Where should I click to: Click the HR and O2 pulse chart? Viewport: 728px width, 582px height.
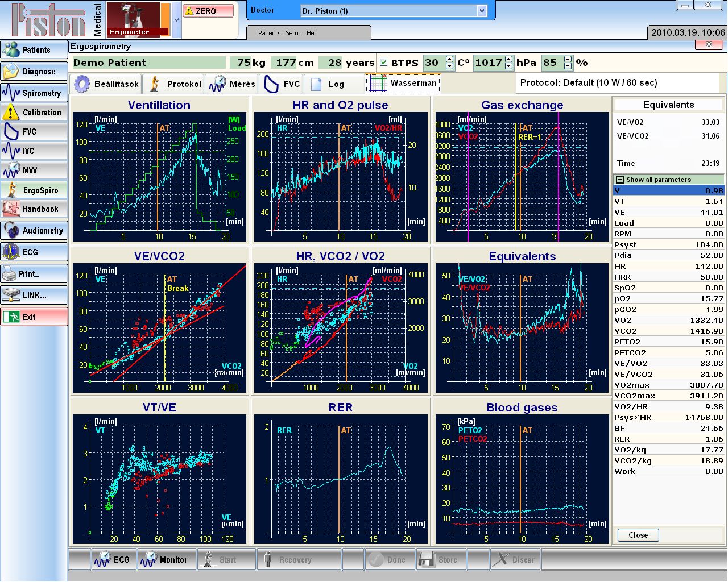(x=341, y=177)
